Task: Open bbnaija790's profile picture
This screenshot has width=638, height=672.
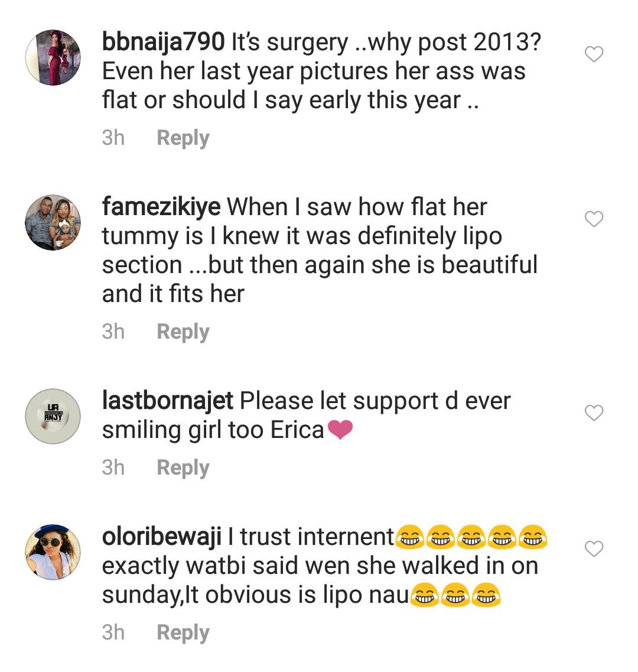Action: [53, 57]
